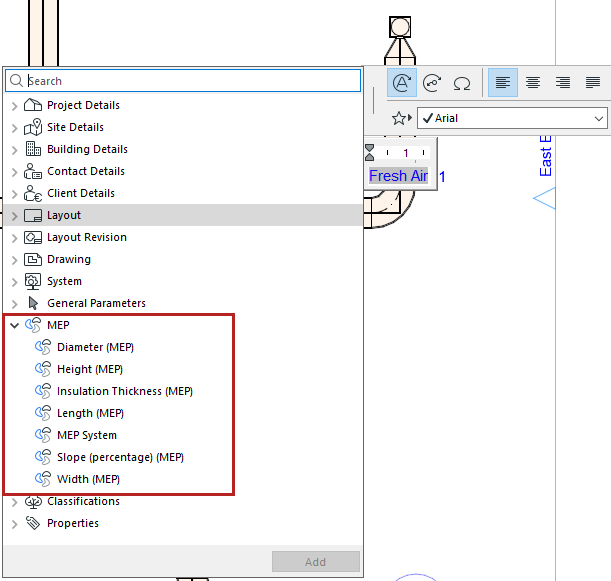Expand the Site Details group

coord(14,128)
